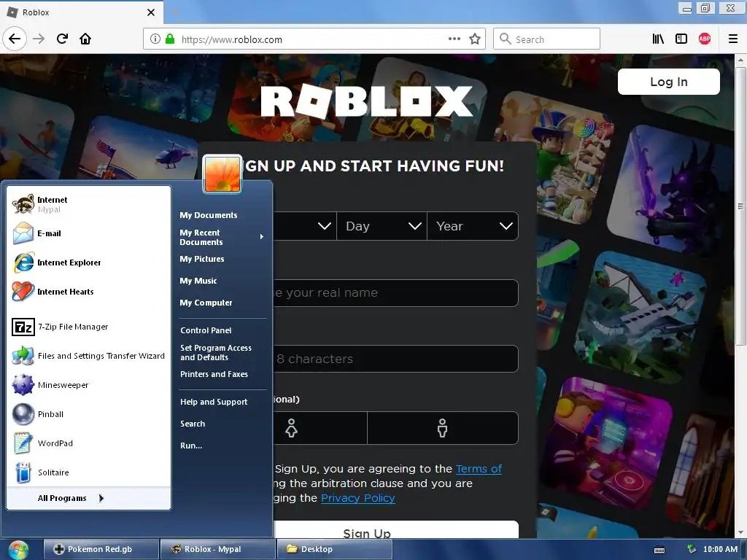
Task: Open the browser hamburger menu
Action: (x=732, y=39)
